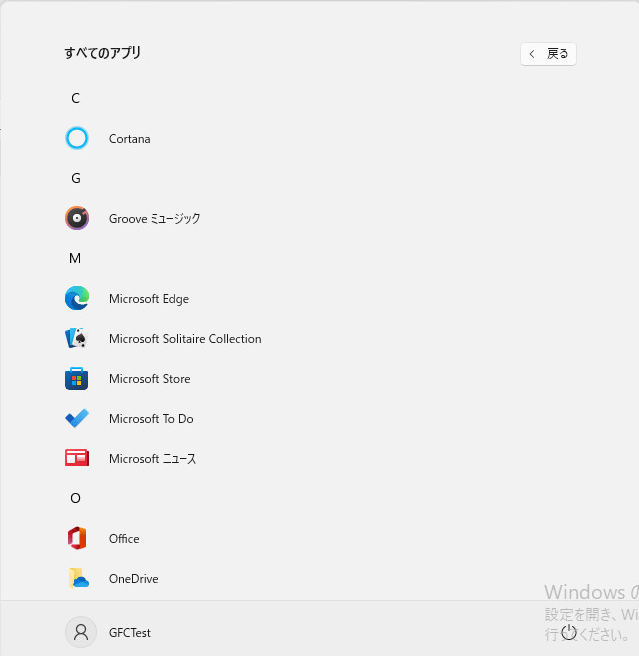Select the Groove ミュージック label
This screenshot has width=639, height=656.
click(154, 218)
